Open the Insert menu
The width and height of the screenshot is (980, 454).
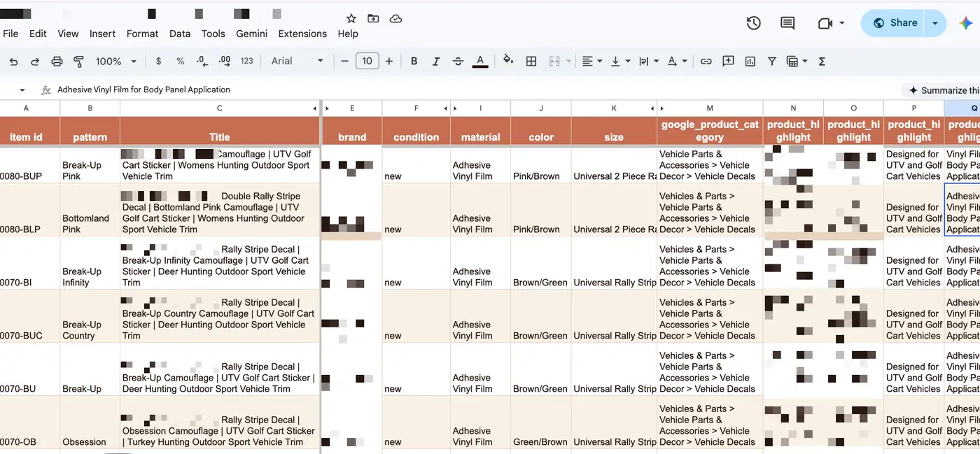click(103, 34)
